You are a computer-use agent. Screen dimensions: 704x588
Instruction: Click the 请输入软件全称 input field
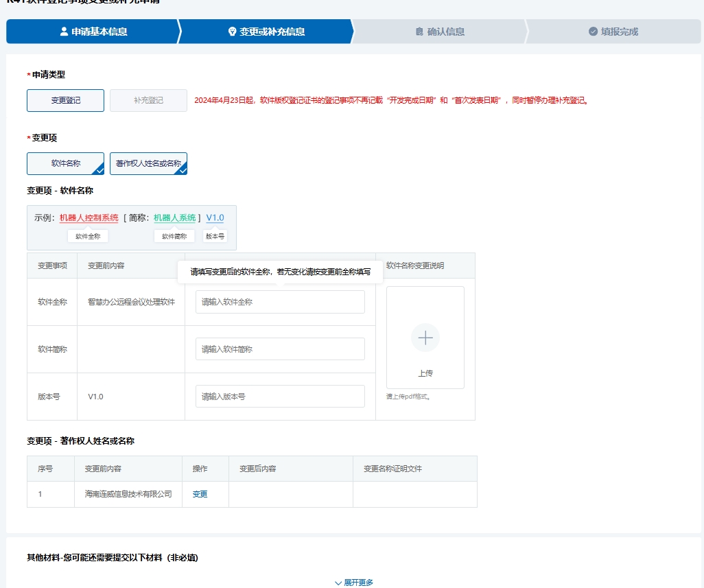point(280,302)
